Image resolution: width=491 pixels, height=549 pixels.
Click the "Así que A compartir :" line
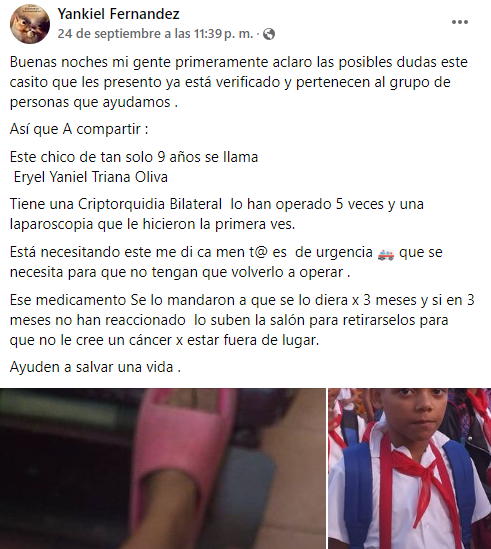click(79, 129)
